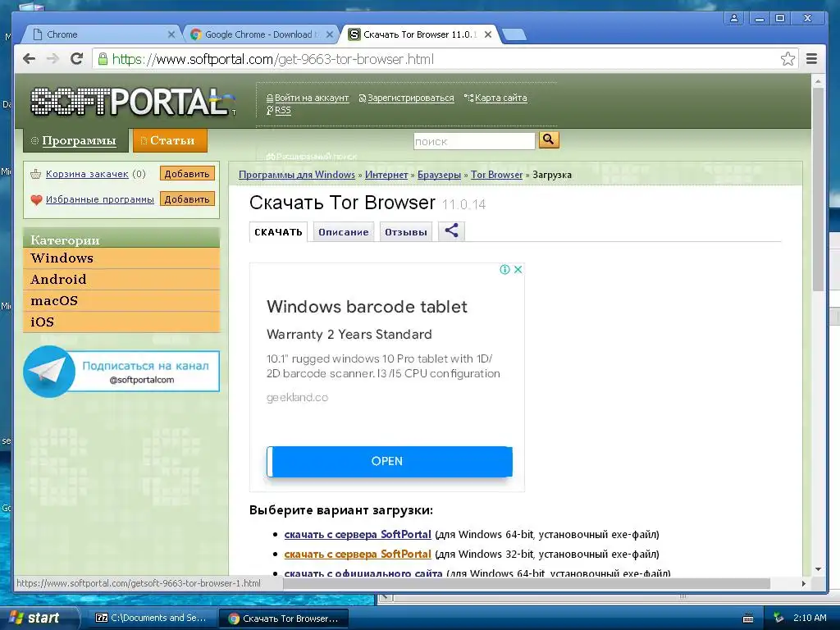Click vertical scrollbar down arrow
The height and width of the screenshot is (630, 840).
818,569
